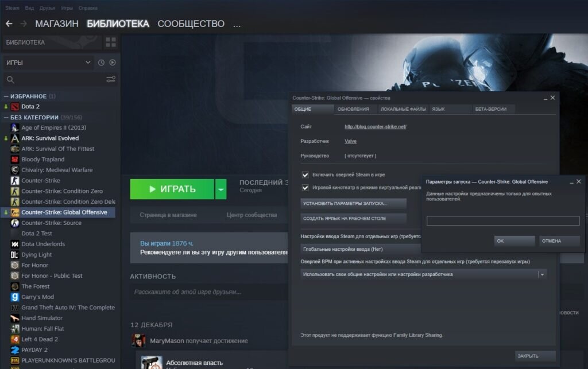Open the Вид menu
Viewport: 588px width, 369px height.
pos(29,8)
